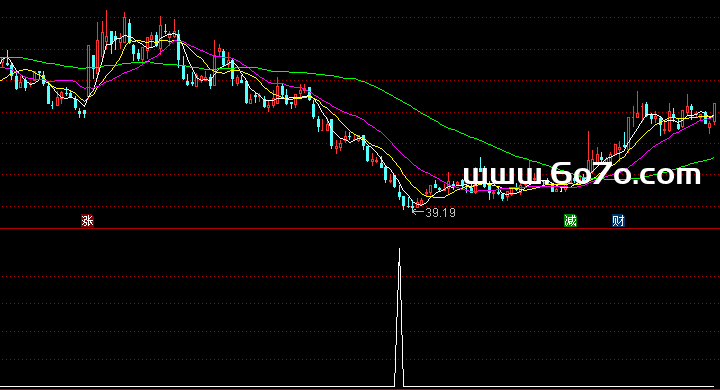
Task: Click the red 涨 event marker
Action: (x=87, y=220)
